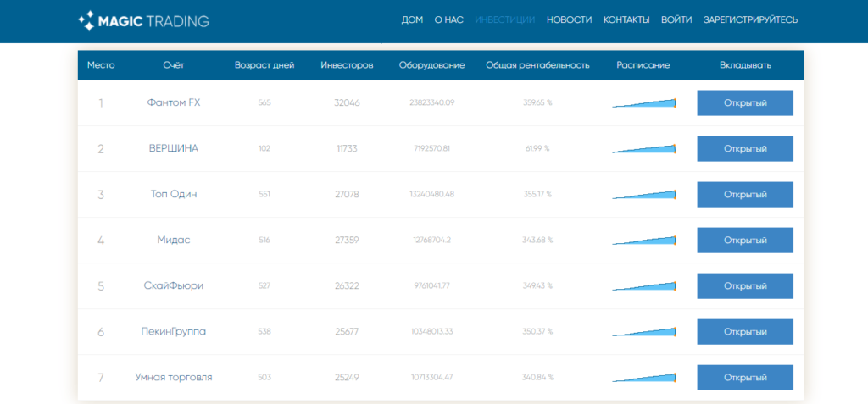Viewport: 868px width, 404px height.
Task: Click the СкайФьюри account name
Action: [x=173, y=285]
